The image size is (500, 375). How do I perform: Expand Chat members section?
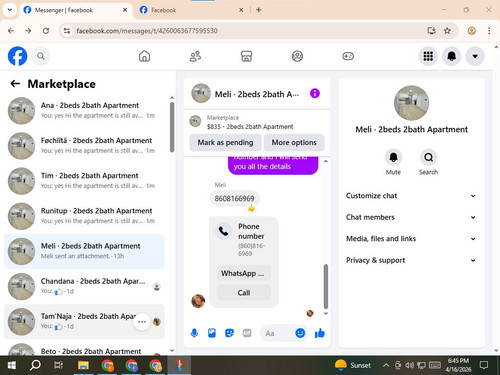pos(411,217)
